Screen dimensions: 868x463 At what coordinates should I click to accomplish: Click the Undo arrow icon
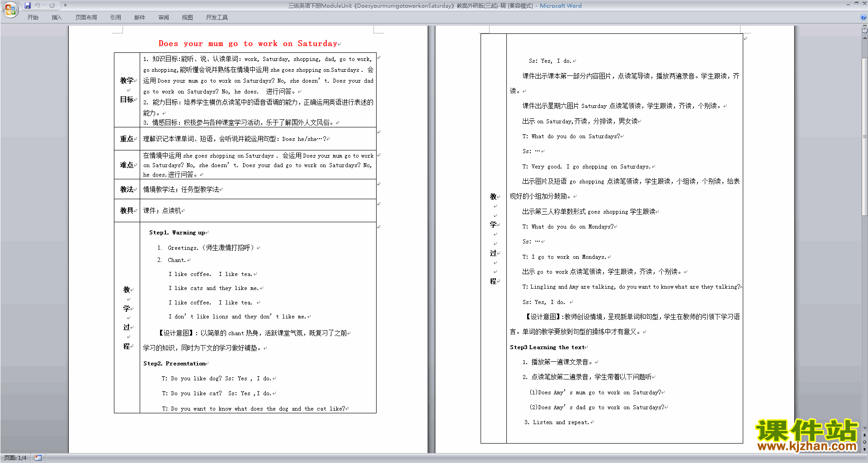tap(38, 5)
